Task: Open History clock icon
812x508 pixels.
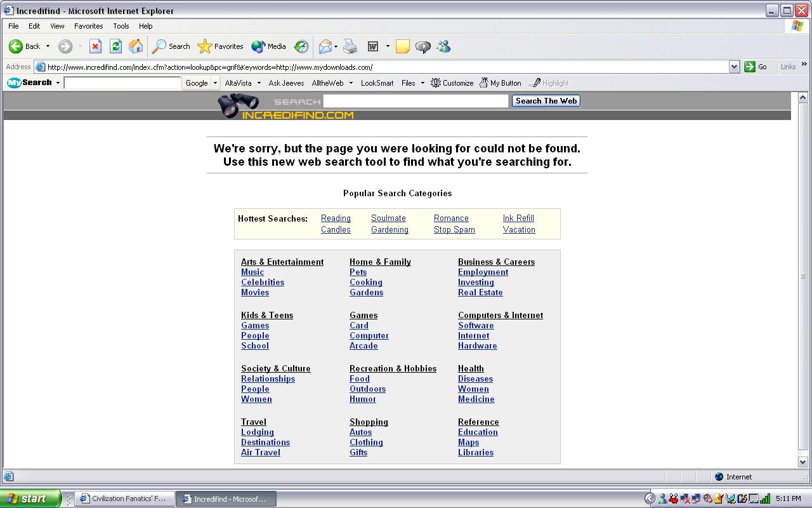Action: click(301, 46)
